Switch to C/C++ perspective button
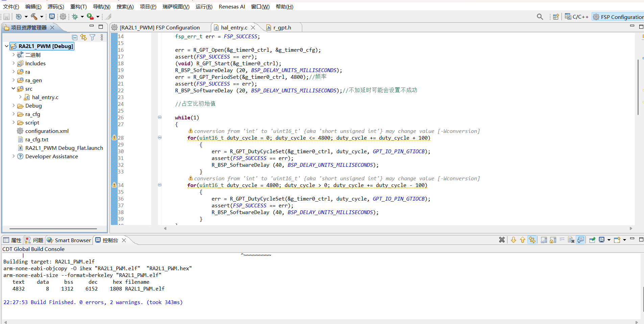The image size is (644, 324). tap(577, 17)
